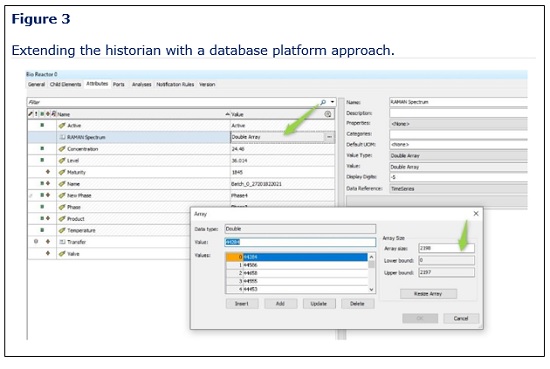Click the diamond indicator on Maturity row

(48, 172)
